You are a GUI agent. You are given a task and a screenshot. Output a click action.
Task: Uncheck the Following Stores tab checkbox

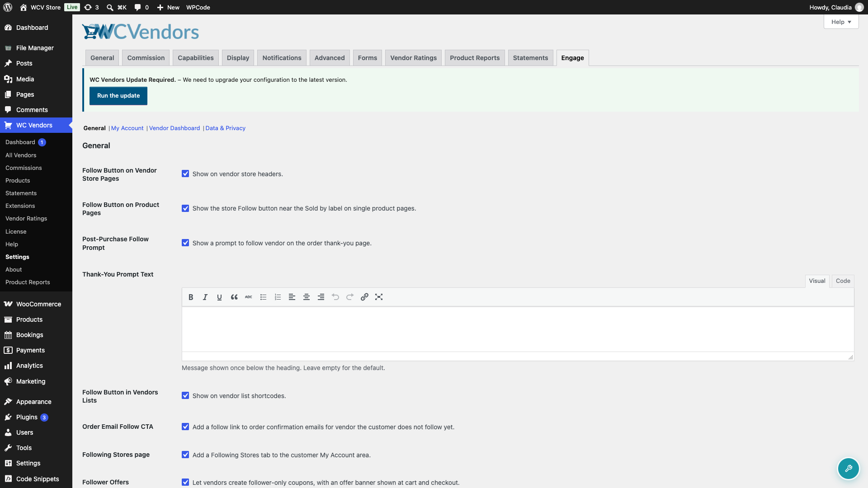click(185, 455)
